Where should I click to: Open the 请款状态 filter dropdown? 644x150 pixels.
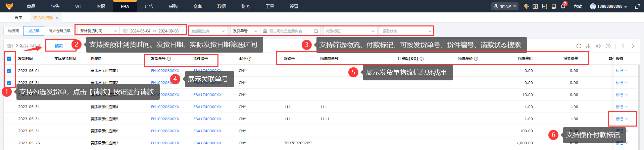(x=406, y=31)
